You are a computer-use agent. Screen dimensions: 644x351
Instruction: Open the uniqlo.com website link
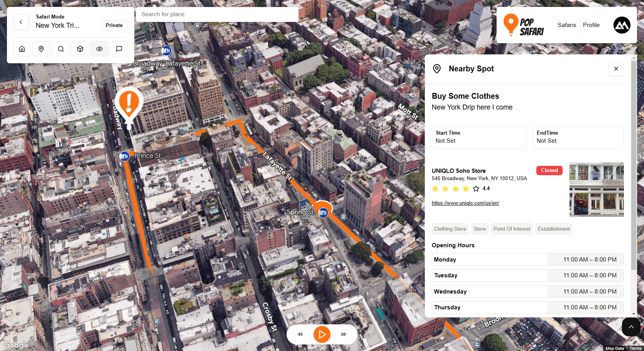465,203
